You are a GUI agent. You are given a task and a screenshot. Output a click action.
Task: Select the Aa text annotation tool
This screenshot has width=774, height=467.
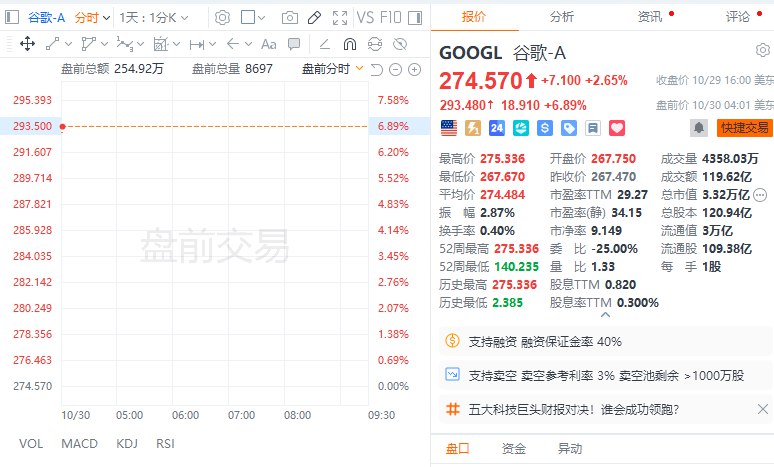269,44
